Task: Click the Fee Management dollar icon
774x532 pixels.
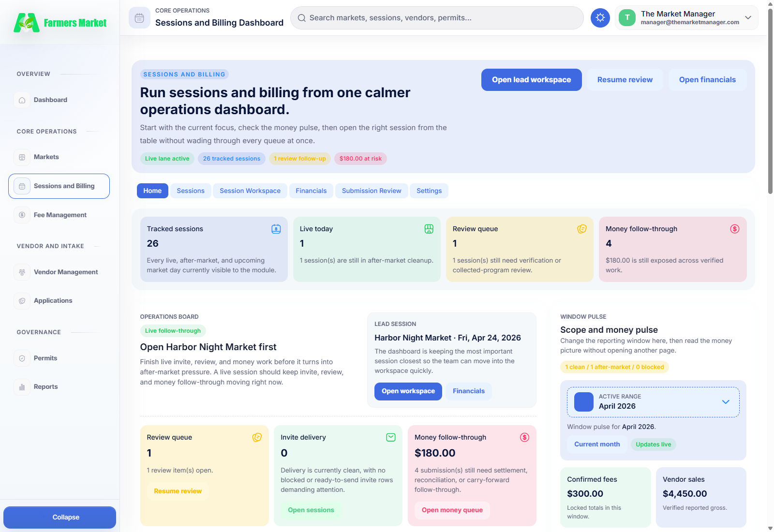Action: pyautogui.click(x=22, y=214)
